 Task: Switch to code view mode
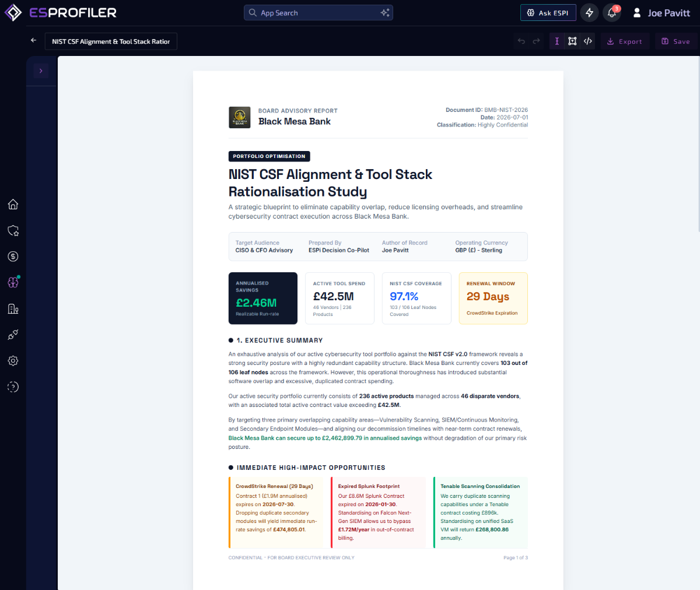[x=588, y=41]
